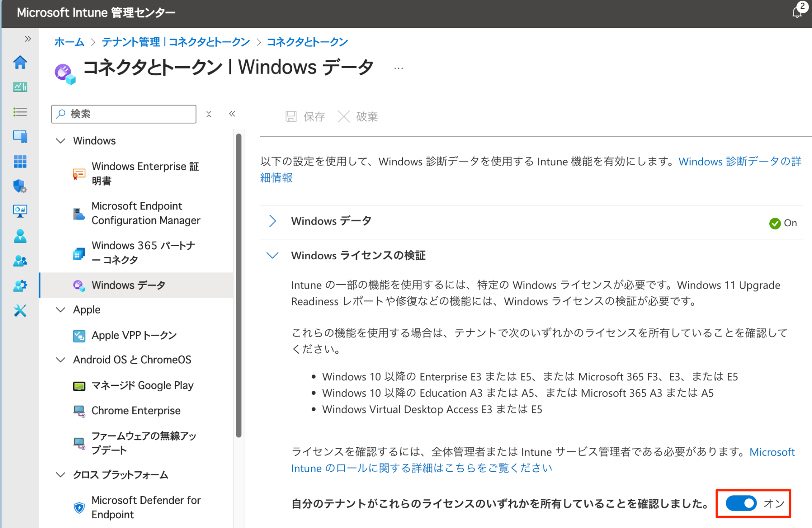Turn off the license verification toggle
The height and width of the screenshot is (528, 812).
[x=741, y=503]
